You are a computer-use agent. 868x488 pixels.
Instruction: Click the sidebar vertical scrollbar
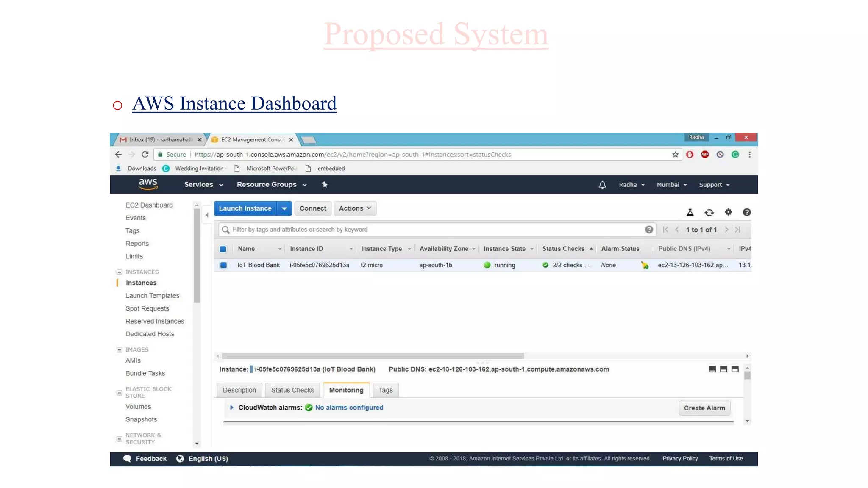197,256
